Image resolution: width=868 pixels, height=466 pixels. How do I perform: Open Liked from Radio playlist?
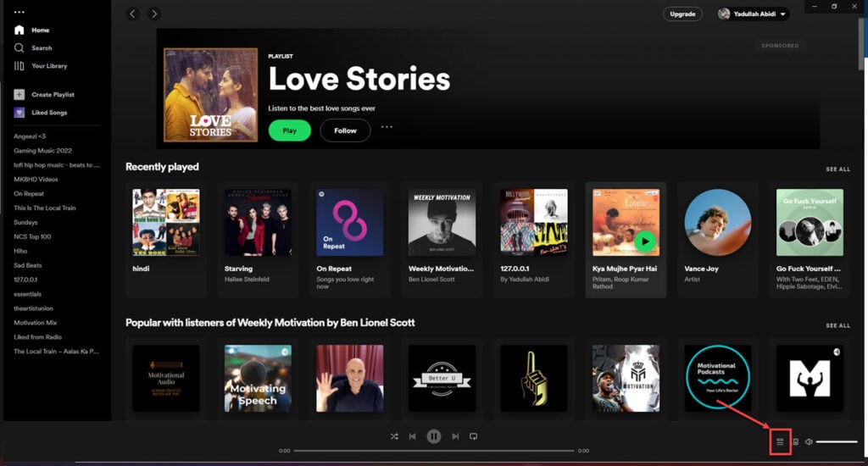(37, 337)
